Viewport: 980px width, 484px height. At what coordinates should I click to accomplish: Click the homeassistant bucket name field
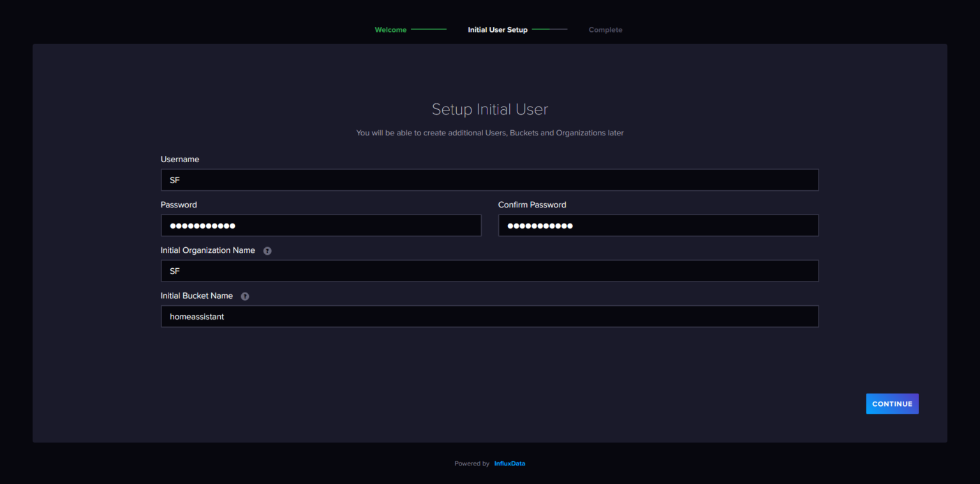coord(489,316)
